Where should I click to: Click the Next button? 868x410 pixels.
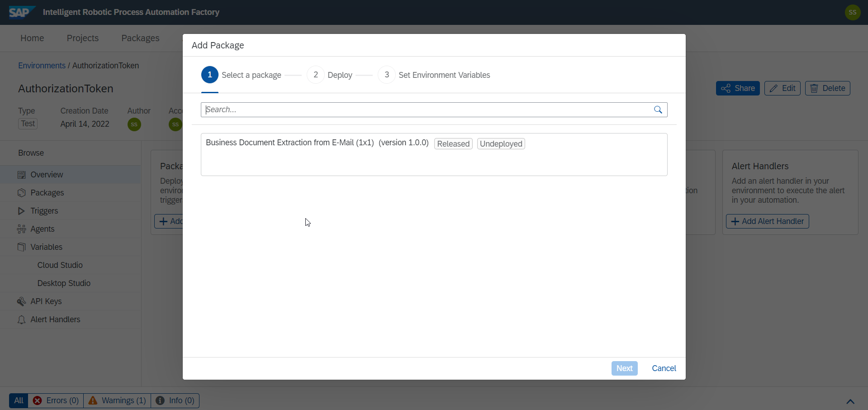625,368
